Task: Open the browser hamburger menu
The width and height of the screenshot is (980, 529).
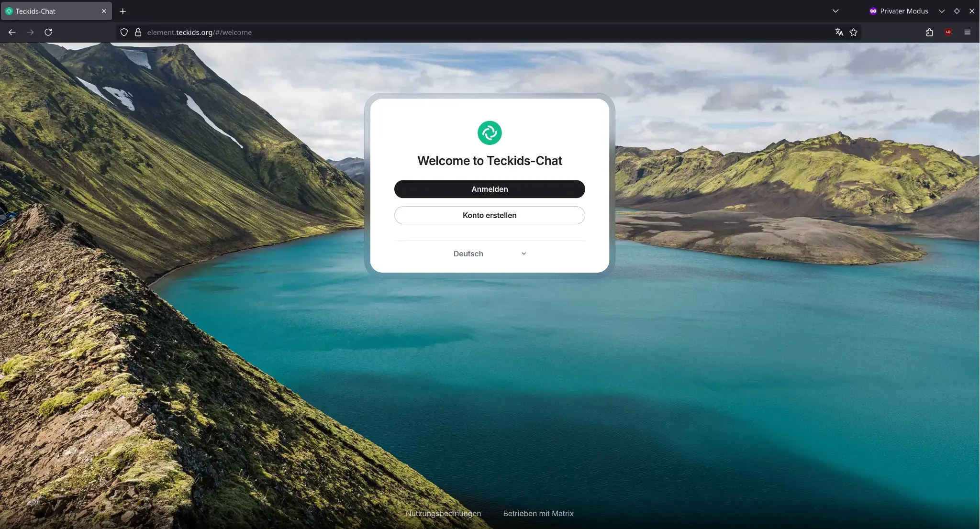Action: point(967,32)
